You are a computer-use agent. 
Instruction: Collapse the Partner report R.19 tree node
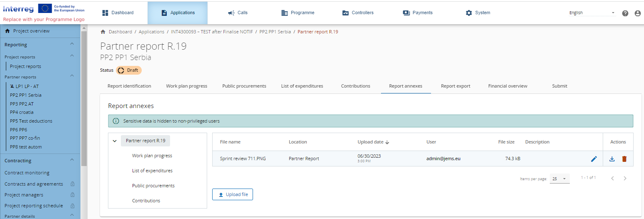(x=115, y=141)
